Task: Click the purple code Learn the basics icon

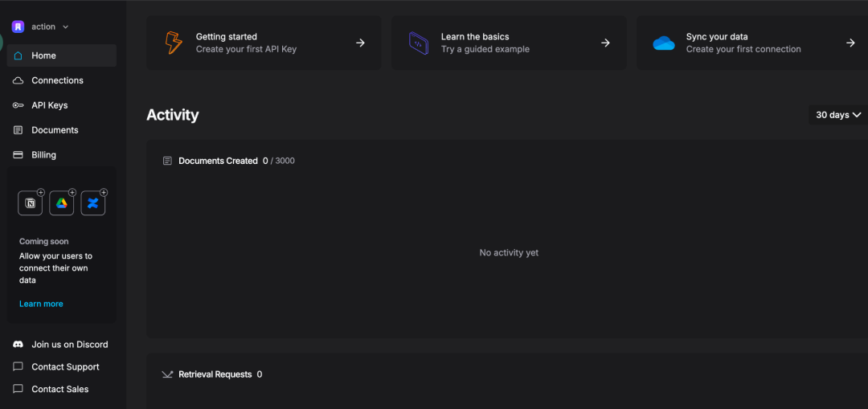Action: [418, 43]
